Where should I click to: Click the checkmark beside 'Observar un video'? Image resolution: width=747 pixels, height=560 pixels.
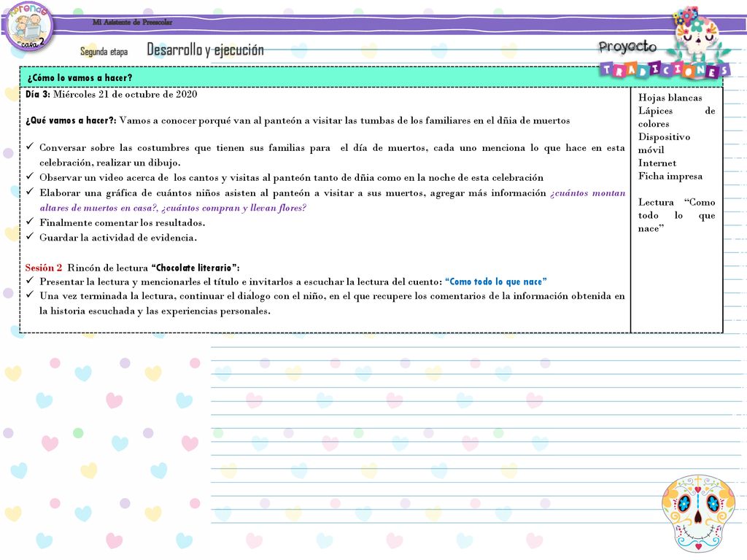[x=30, y=176]
